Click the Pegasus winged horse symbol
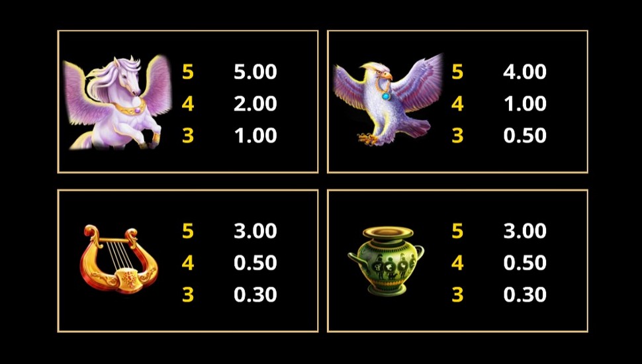642x364 pixels. point(118,103)
